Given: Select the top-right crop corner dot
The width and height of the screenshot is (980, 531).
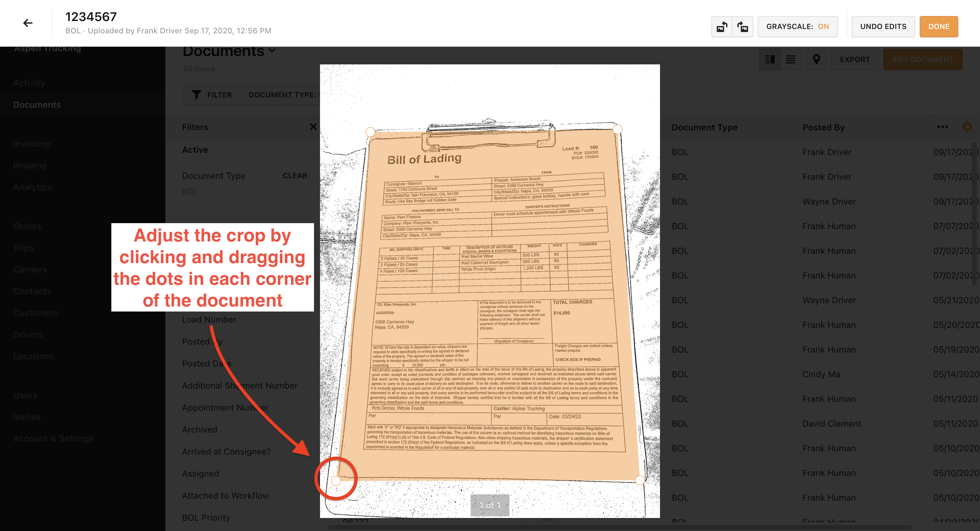Looking at the screenshot, I should tap(617, 129).
